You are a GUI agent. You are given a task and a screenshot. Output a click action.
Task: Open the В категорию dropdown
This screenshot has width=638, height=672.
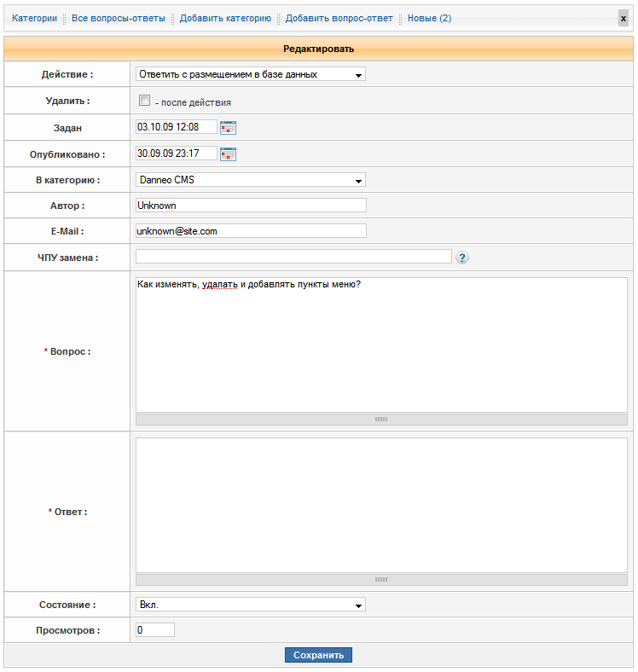pyautogui.click(x=250, y=180)
